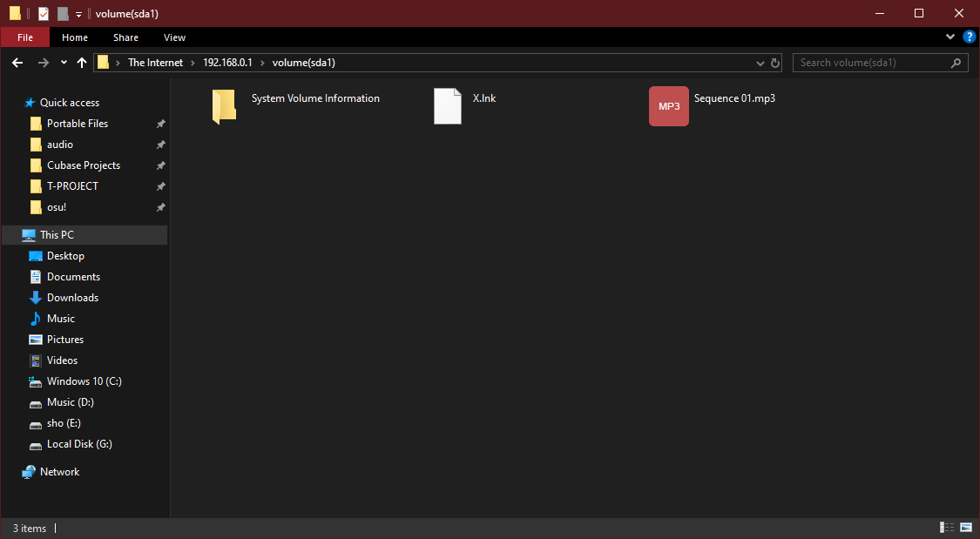
Task: Select Quick access in the sidebar
Action: pyautogui.click(x=70, y=103)
